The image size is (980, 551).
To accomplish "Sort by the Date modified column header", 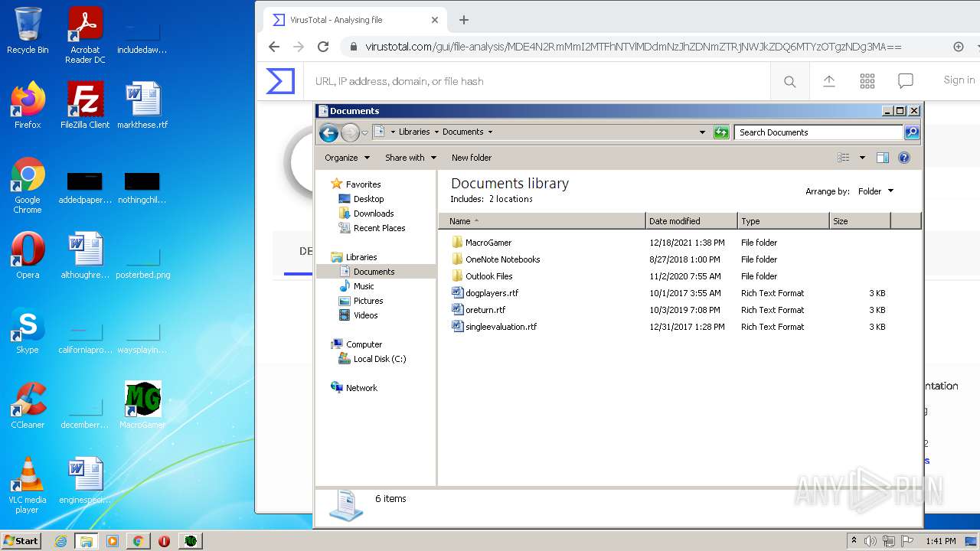I will point(691,221).
